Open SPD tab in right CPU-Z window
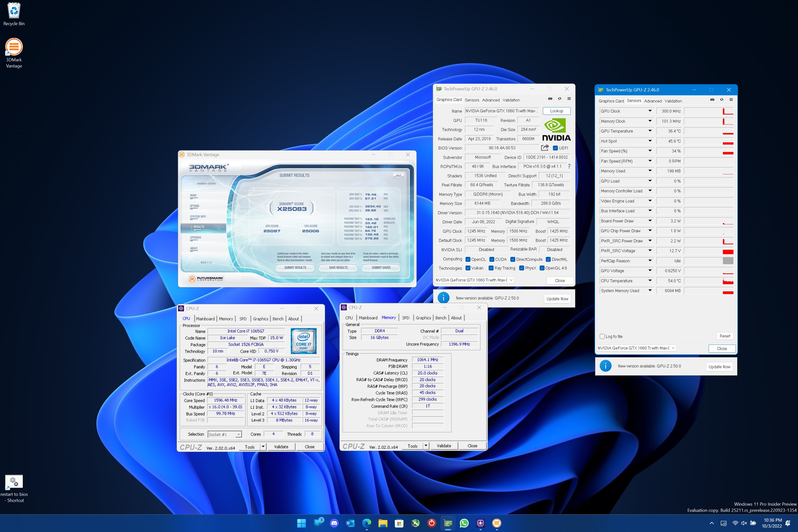The width and height of the screenshot is (798, 532). click(x=405, y=318)
